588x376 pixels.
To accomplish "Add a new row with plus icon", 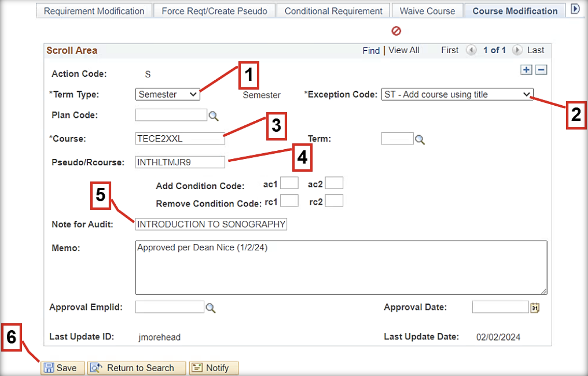I will point(526,70).
